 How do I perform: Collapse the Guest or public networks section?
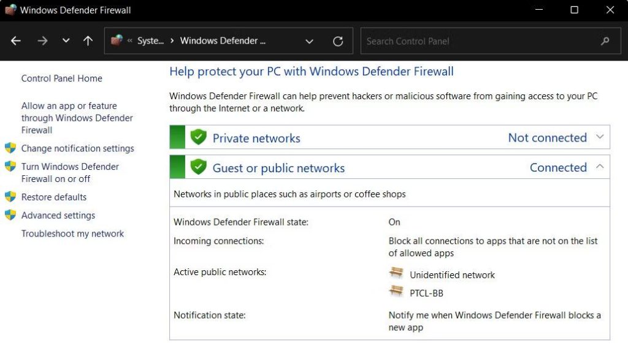point(600,167)
